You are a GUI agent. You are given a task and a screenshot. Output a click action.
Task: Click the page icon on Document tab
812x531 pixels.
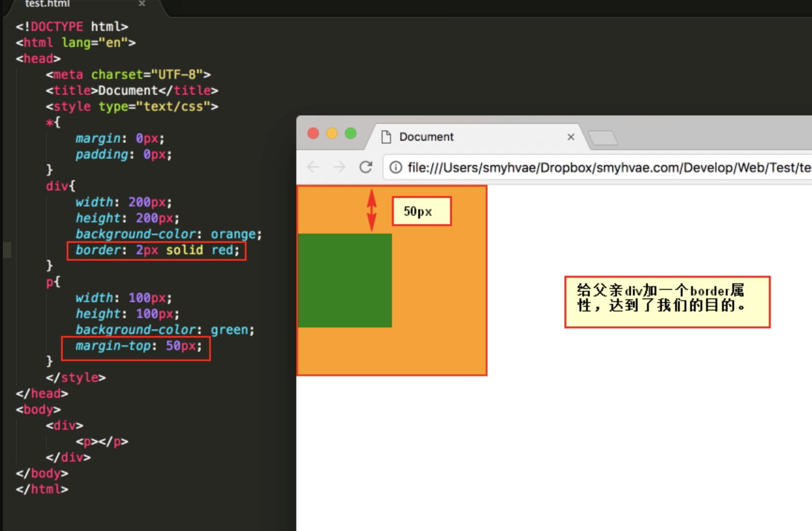pyautogui.click(x=386, y=137)
